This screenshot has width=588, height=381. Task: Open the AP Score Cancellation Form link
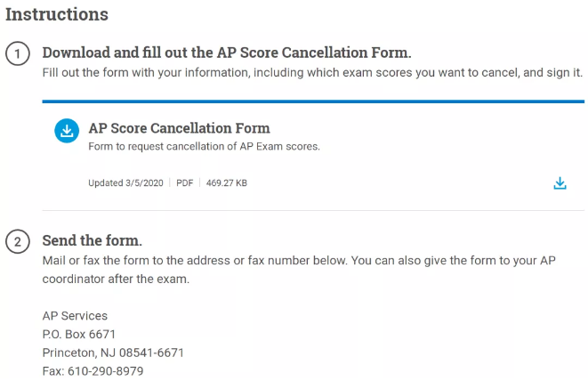pyautogui.click(x=179, y=128)
